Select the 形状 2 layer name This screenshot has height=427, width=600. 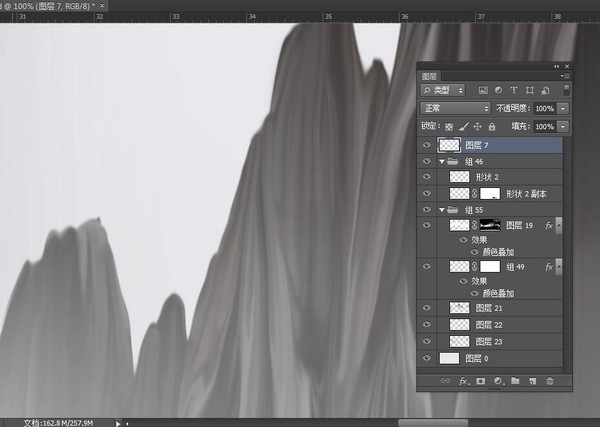[487, 177]
